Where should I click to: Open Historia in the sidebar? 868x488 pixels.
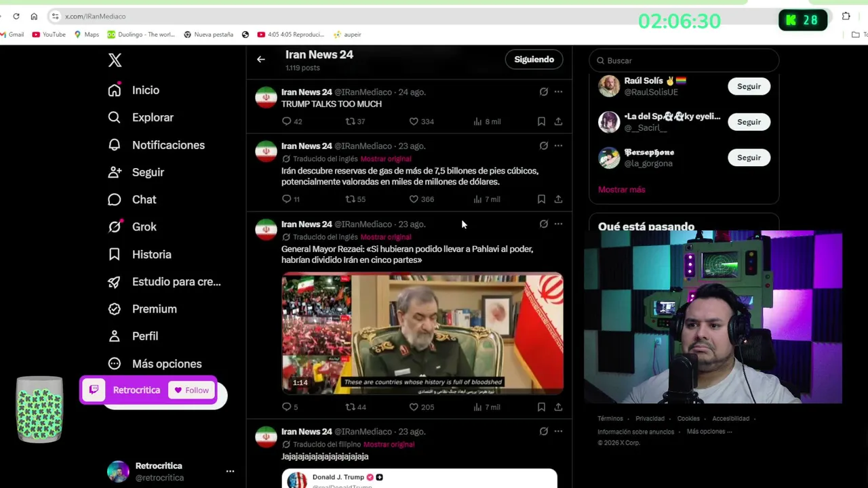pos(139,254)
